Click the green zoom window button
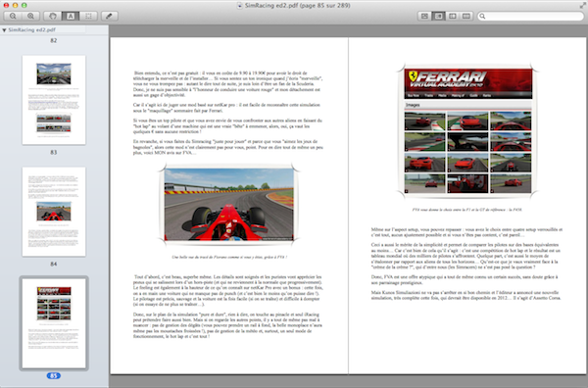Viewport: 588px width, 388px height. [x=24, y=5]
